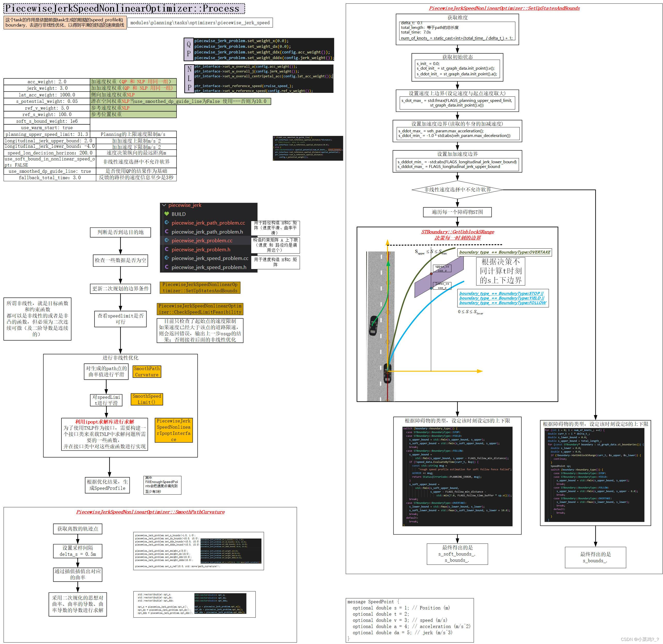Click the QP label box
Screen dimensions: 663x644
188,49
